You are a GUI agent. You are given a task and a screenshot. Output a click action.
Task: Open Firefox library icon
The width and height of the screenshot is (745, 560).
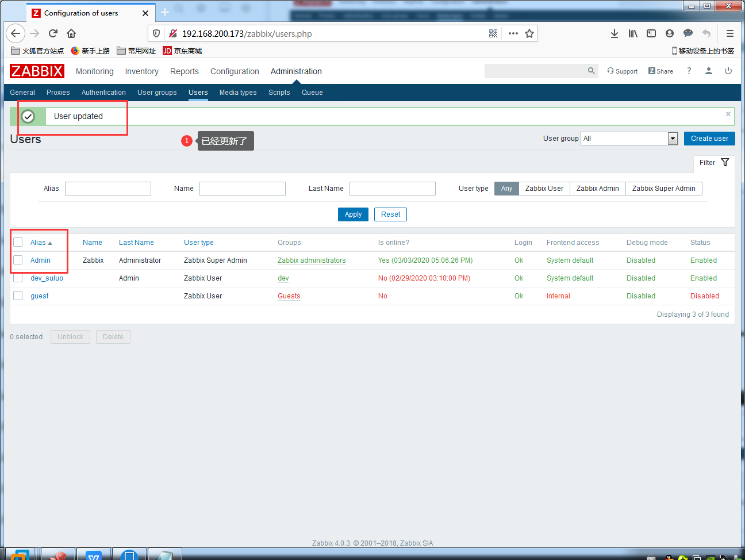(x=633, y=33)
